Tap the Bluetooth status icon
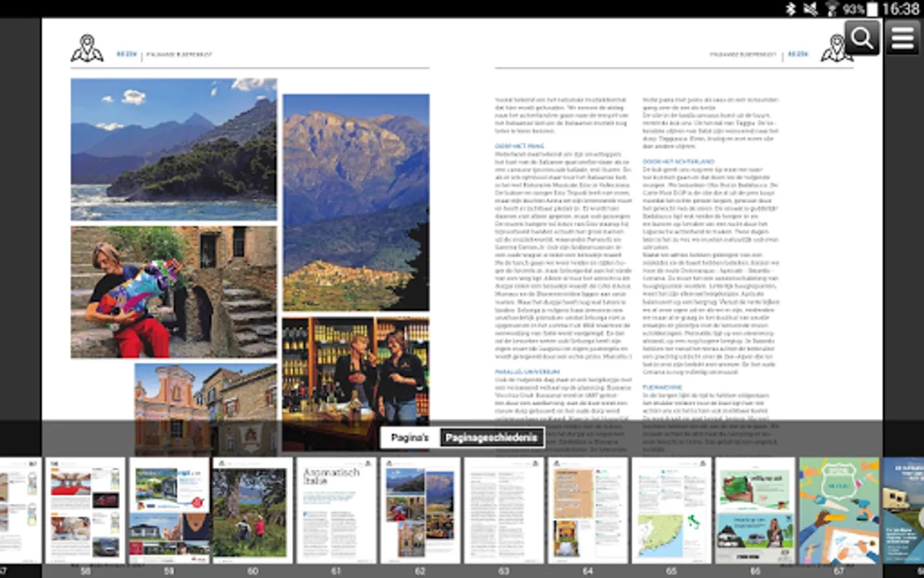924x578 pixels. (791, 9)
